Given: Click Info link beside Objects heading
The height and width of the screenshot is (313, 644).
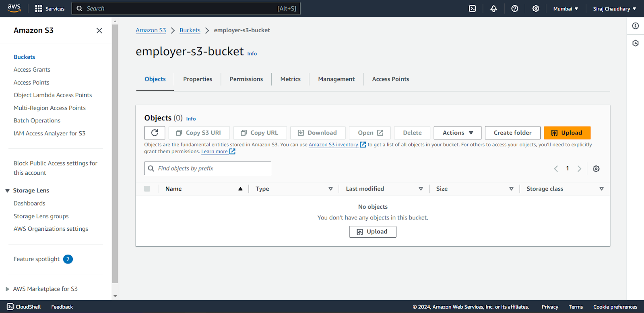Looking at the screenshot, I should [x=191, y=119].
